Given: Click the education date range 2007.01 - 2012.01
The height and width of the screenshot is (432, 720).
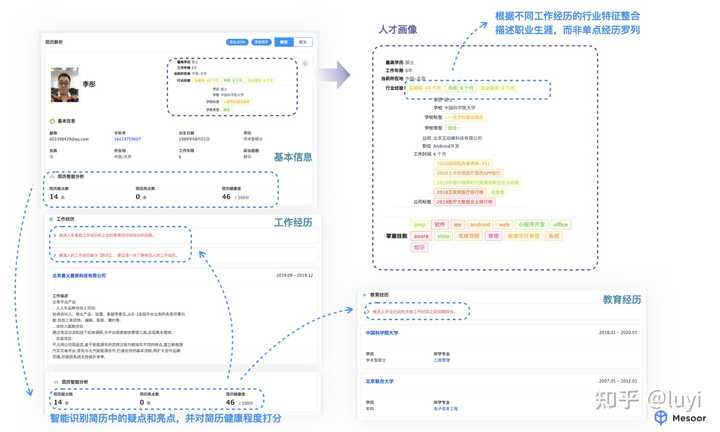Looking at the screenshot, I should (x=618, y=381).
